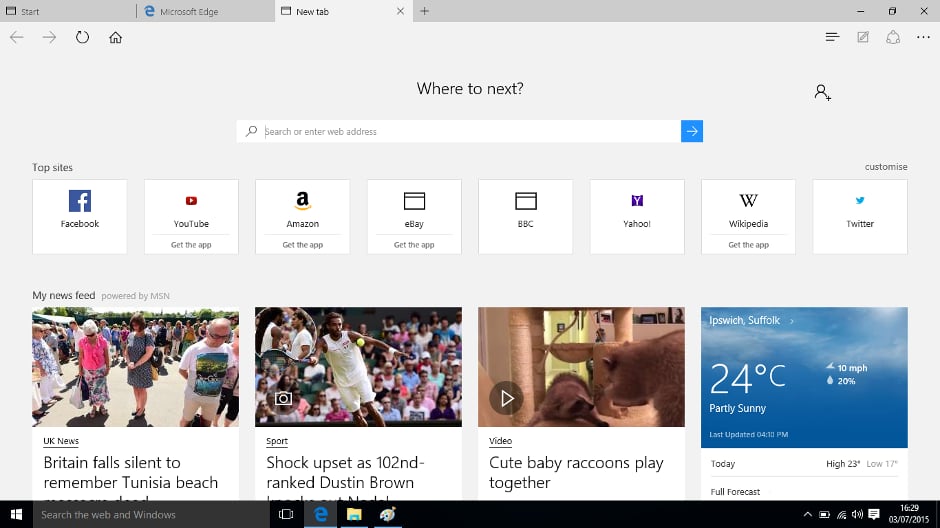
Task: Click the Search the web and Windows box
Action: 151,514
